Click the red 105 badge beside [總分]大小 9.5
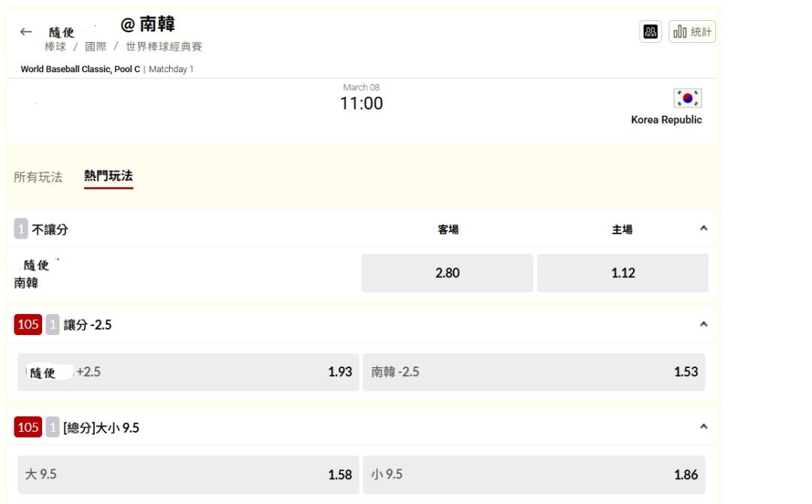Viewport: 812px width, 504px height. click(x=28, y=427)
